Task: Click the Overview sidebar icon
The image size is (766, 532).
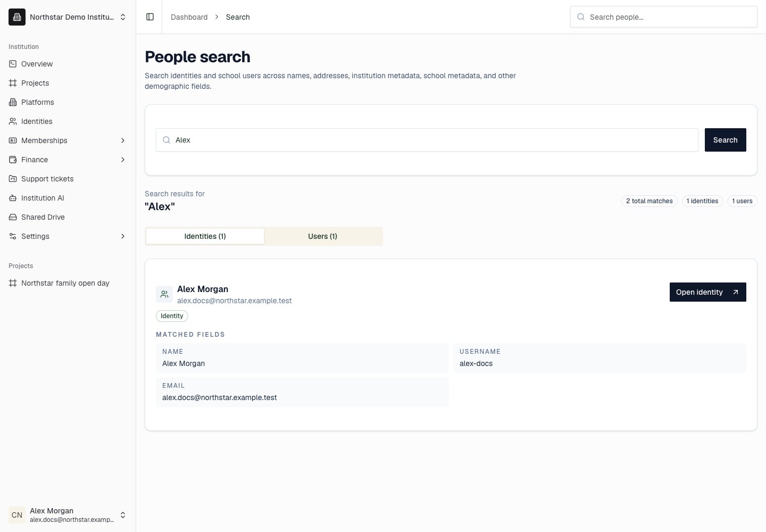Action: [13, 64]
